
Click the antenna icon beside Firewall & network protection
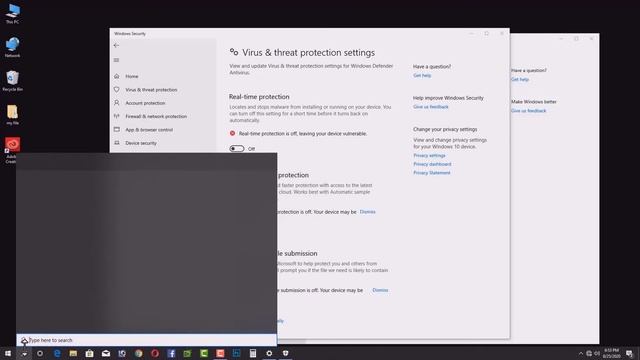pos(117,116)
